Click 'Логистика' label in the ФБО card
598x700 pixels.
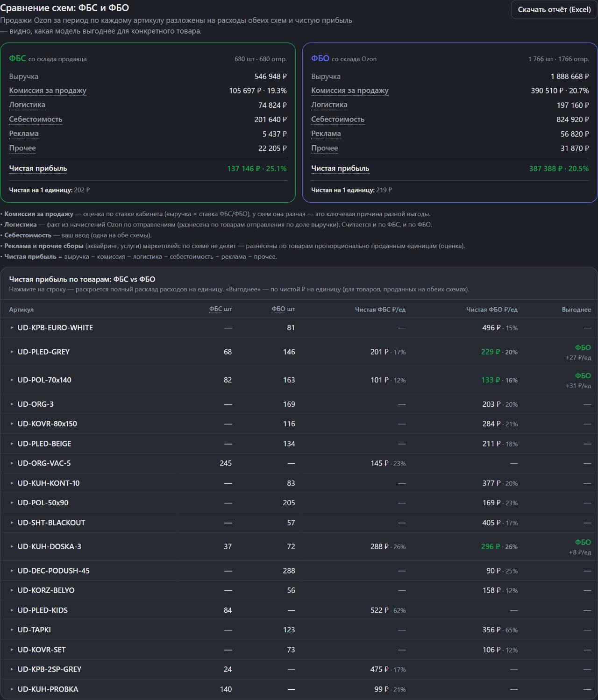tap(329, 105)
